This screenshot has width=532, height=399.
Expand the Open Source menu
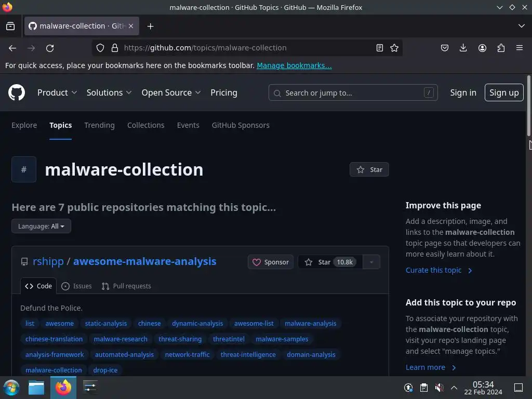(x=171, y=92)
